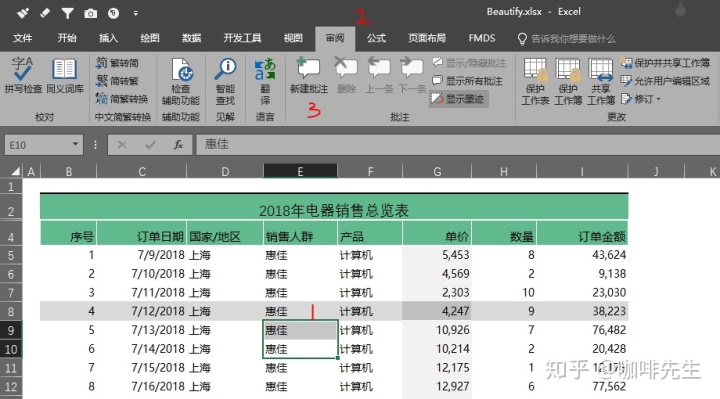Viewport: 720px width, 399px height.
Task: Open quick access toolbar customize dropdown
Action: click(135, 13)
